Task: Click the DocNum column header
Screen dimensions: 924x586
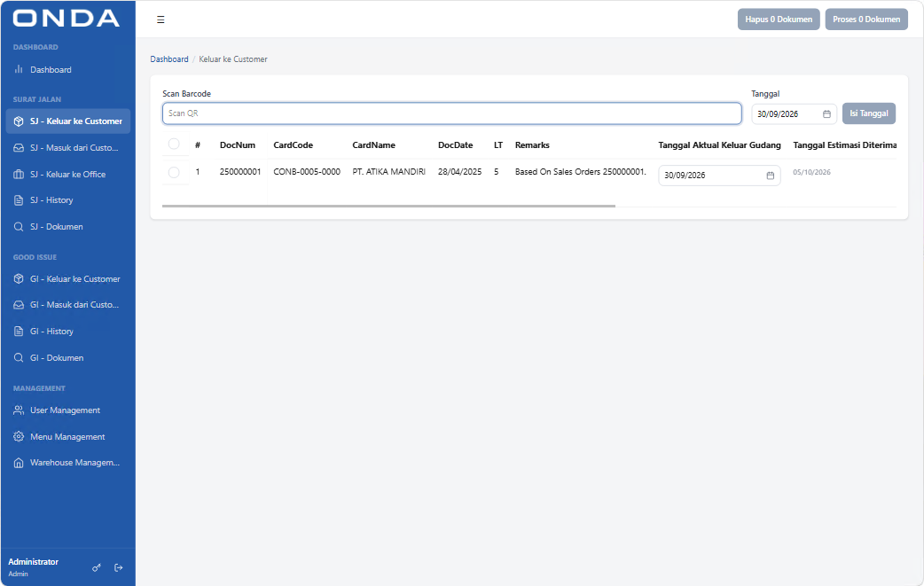Action: pos(238,145)
